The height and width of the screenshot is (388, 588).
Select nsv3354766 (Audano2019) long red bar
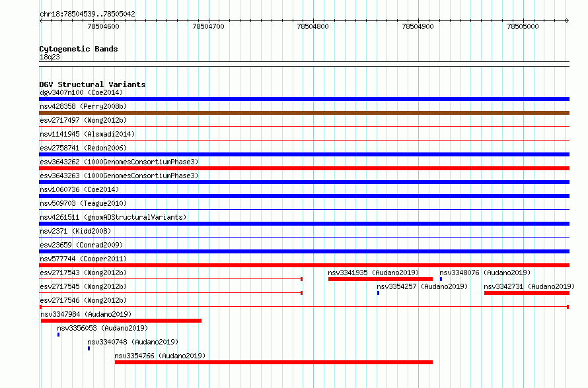pos(274,362)
